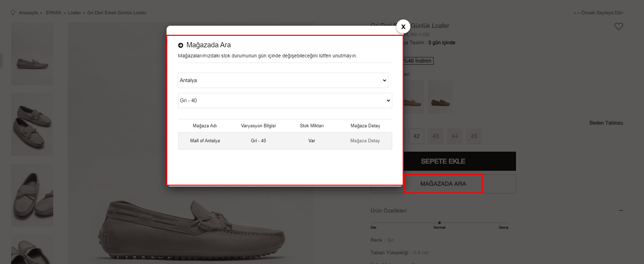Open the Gri - 40 variant dropdown
The image size is (644, 264).
tap(285, 101)
